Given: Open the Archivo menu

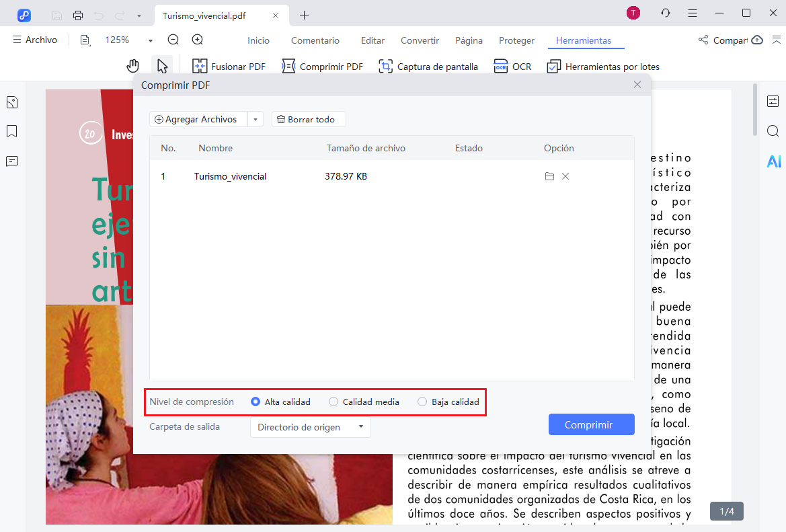Looking at the screenshot, I should (35, 40).
